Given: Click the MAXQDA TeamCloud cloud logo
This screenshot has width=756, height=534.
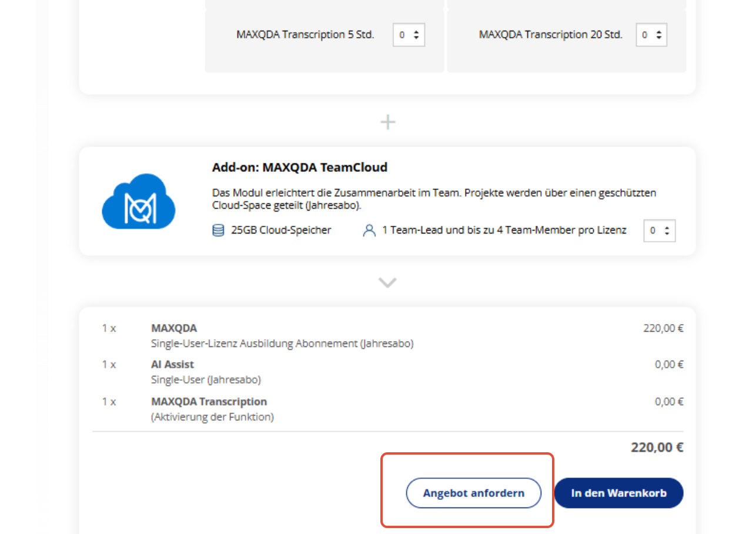Looking at the screenshot, I should click(x=139, y=201).
